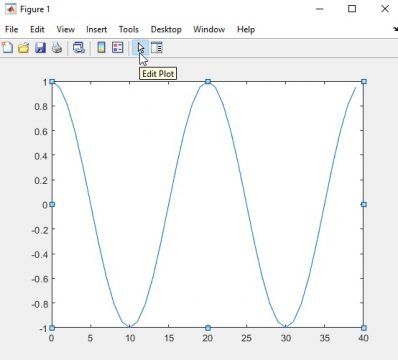398x360 pixels.
Task: Click the y-axis tick label "-0.2"
Action: tap(40, 229)
